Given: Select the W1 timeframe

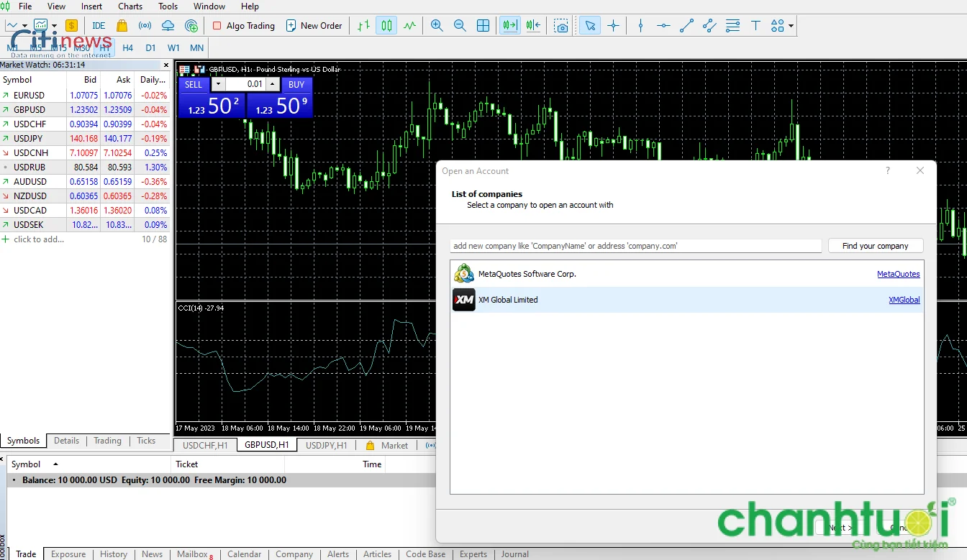Looking at the screenshot, I should 173,48.
